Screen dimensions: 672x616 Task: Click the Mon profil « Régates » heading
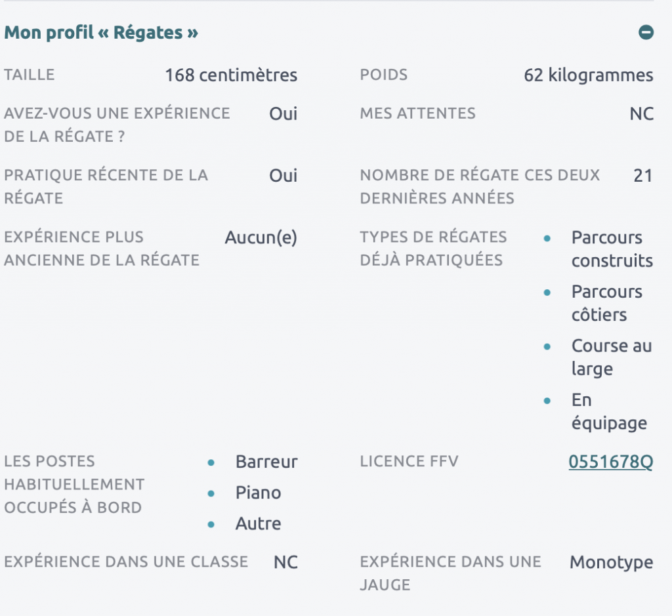point(101,32)
